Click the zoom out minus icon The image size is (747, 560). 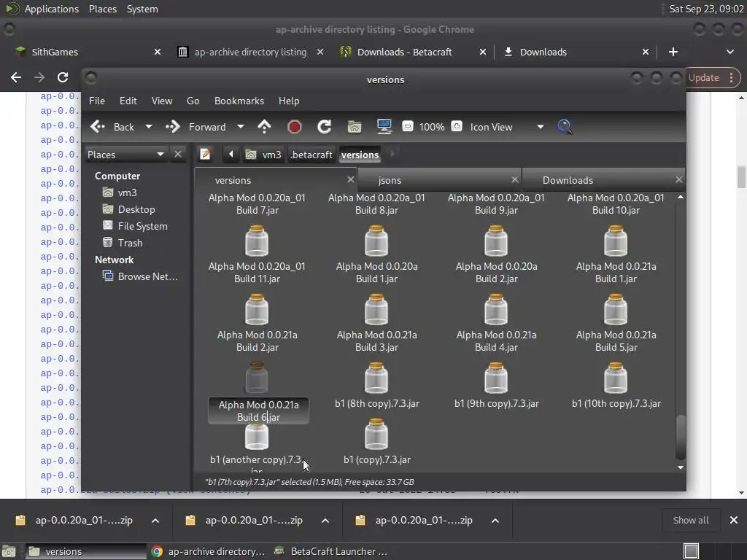408,127
